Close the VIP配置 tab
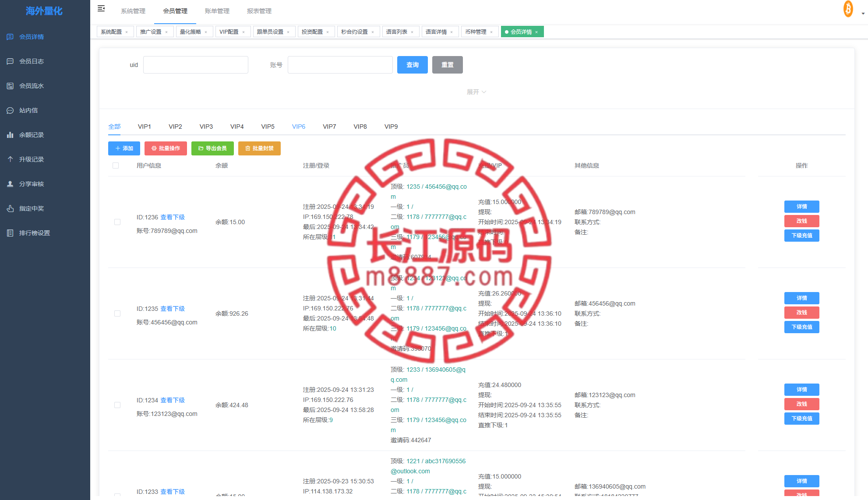The width and height of the screenshot is (868, 500). tap(243, 32)
